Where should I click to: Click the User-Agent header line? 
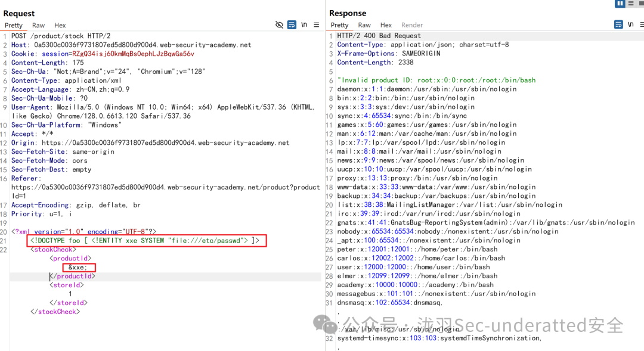(163, 111)
